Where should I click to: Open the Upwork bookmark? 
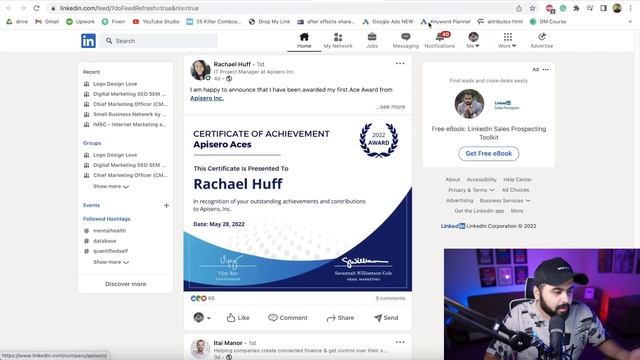pyautogui.click(x=80, y=22)
